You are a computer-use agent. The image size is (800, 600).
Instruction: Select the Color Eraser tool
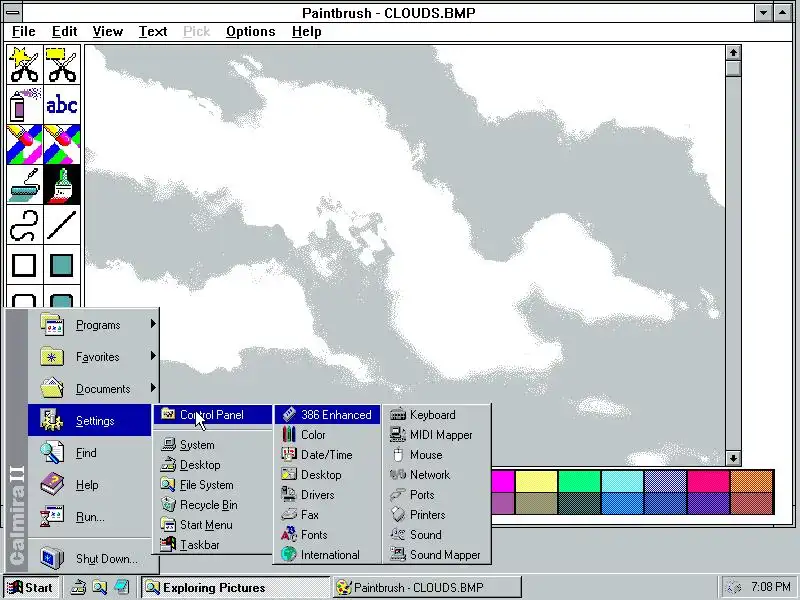point(24,144)
